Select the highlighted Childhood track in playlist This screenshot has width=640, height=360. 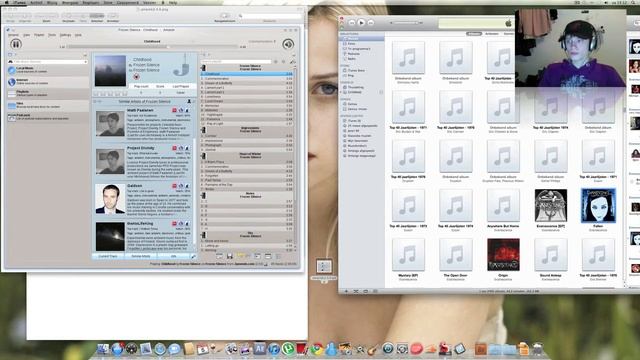coord(247,74)
